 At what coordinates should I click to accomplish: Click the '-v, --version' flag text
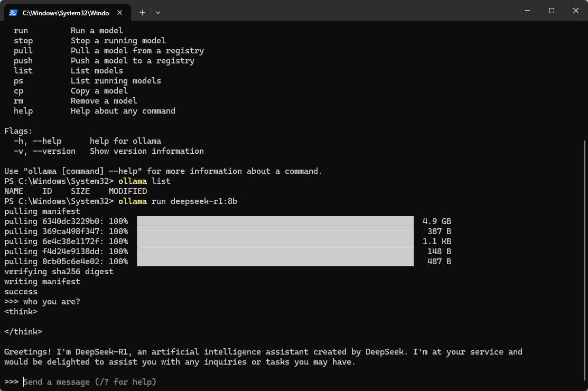(44, 151)
